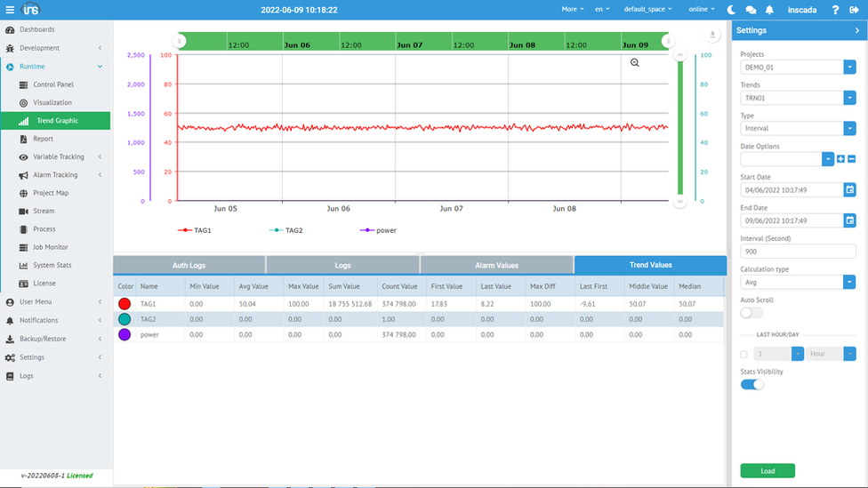Click the help question mark icon
Screen dimensions: 868x488
pos(835,10)
